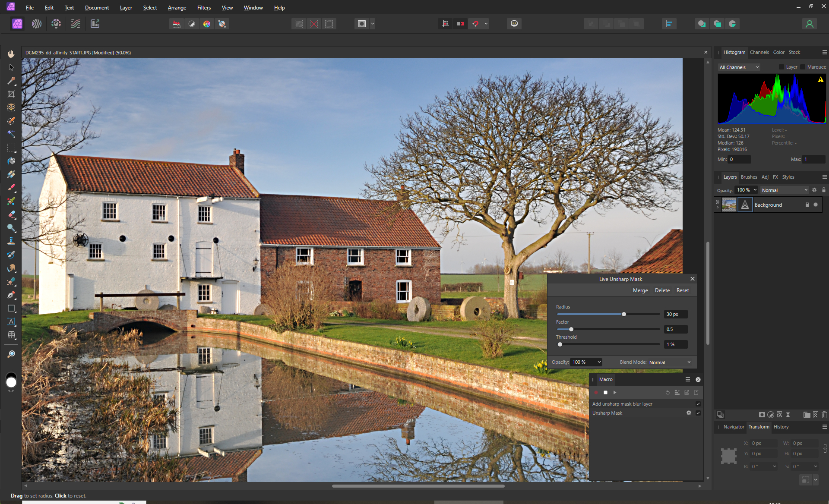
Task: Open the All Channels dropdown
Action: [739, 67]
